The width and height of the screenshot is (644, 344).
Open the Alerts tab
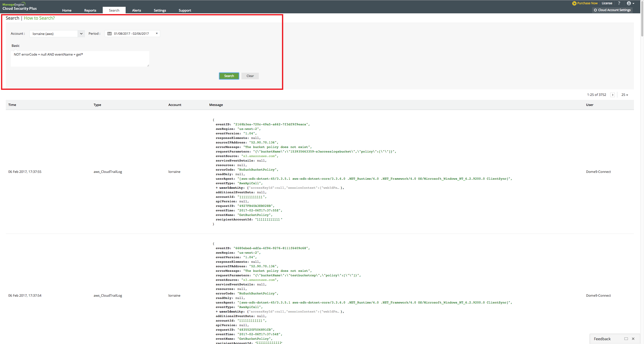(136, 10)
